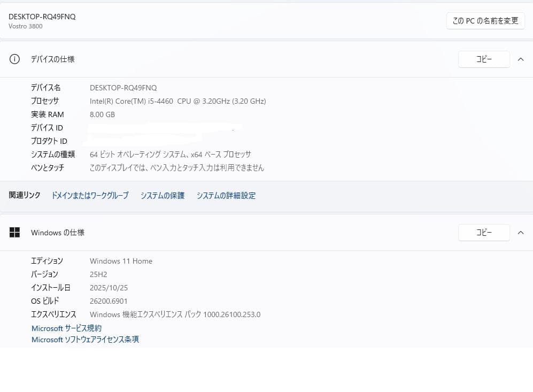Click the バージョン value 25H2
Viewport: 533px width, 392px height.
[x=98, y=274]
